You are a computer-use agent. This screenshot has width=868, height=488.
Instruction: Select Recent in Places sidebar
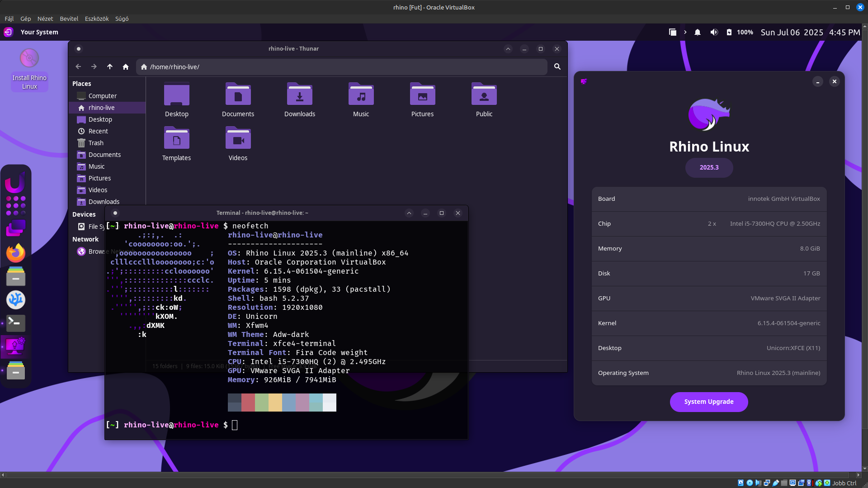pyautogui.click(x=107, y=131)
